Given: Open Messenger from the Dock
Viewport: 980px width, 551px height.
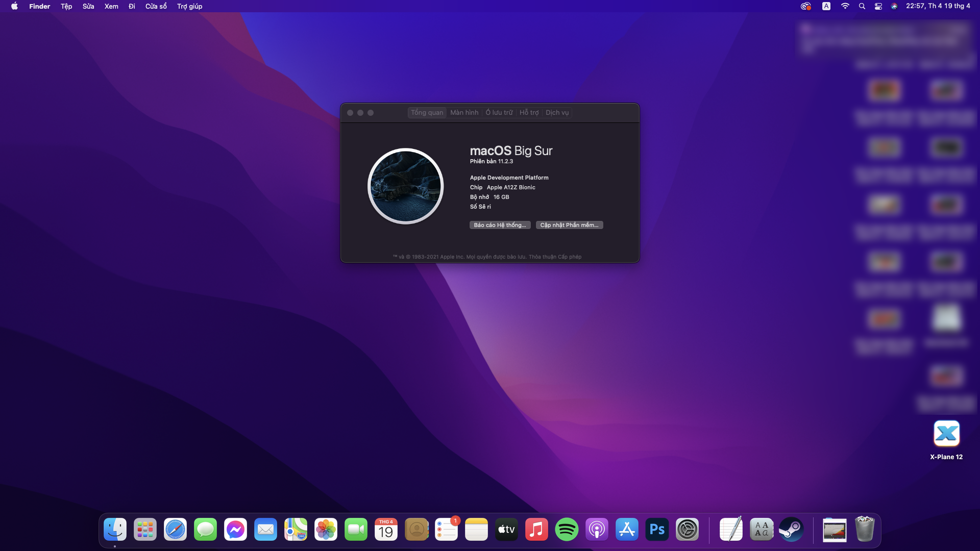Looking at the screenshot, I should 235,530.
